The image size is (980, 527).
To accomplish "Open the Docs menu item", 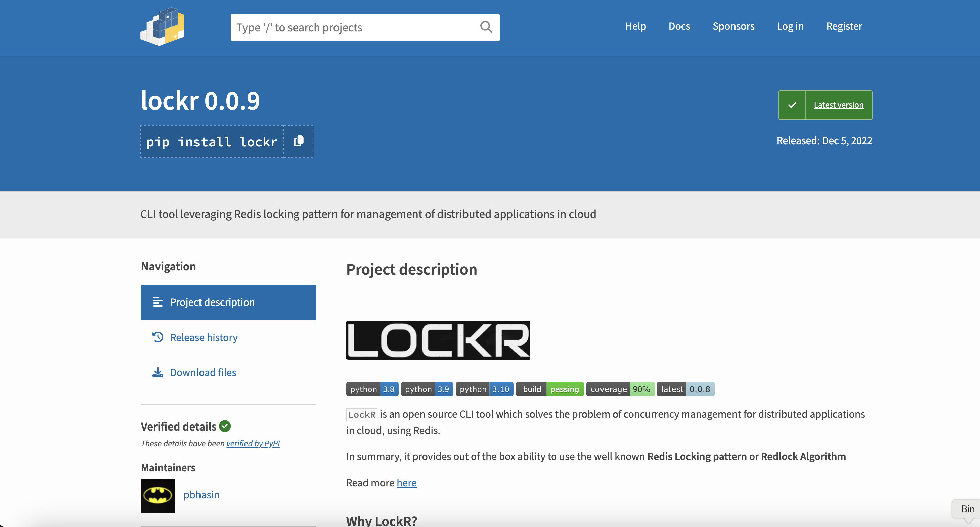I will [x=679, y=26].
